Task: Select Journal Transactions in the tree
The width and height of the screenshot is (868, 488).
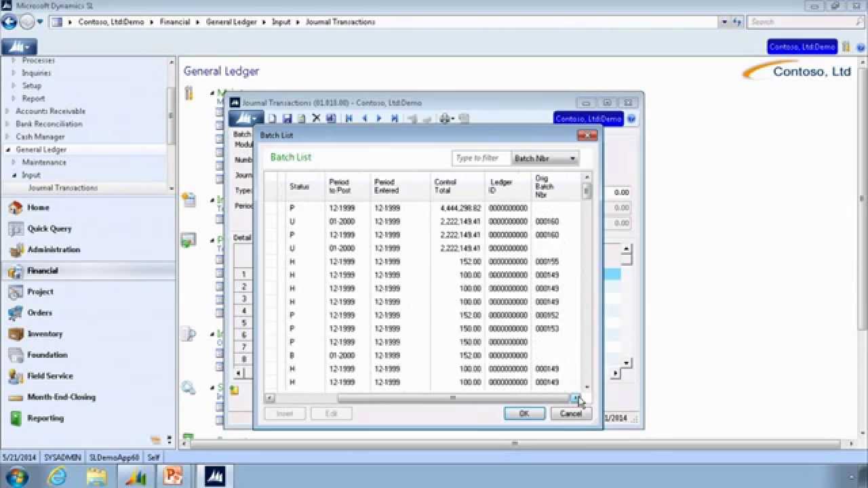Action: (x=63, y=188)
